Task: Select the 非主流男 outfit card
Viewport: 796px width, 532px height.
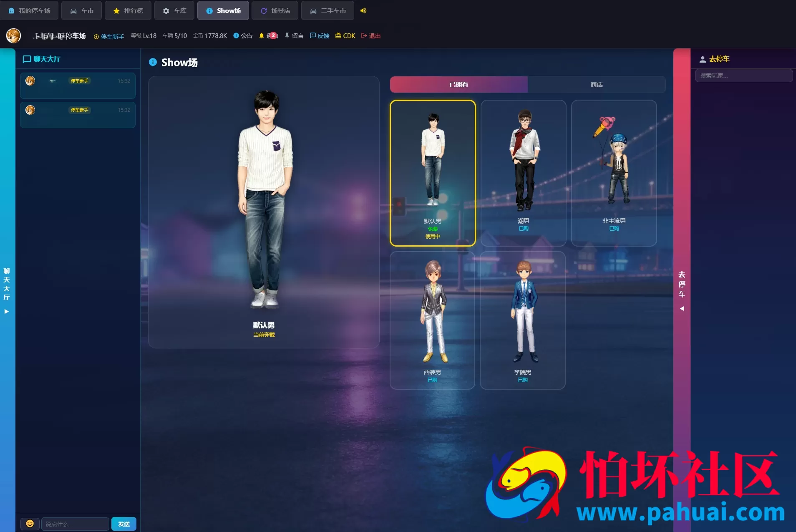Action: pyautogui.click(x=614, y=173)
